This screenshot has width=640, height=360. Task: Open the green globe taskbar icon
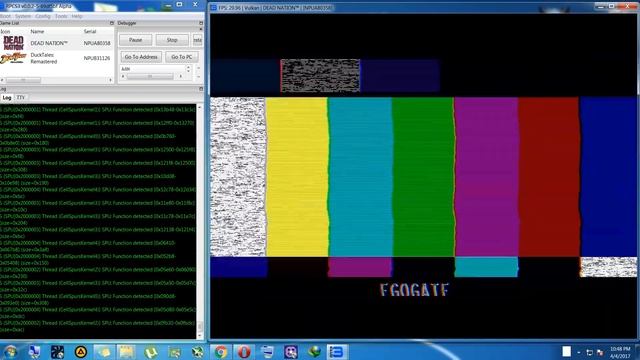click(314, 352)
